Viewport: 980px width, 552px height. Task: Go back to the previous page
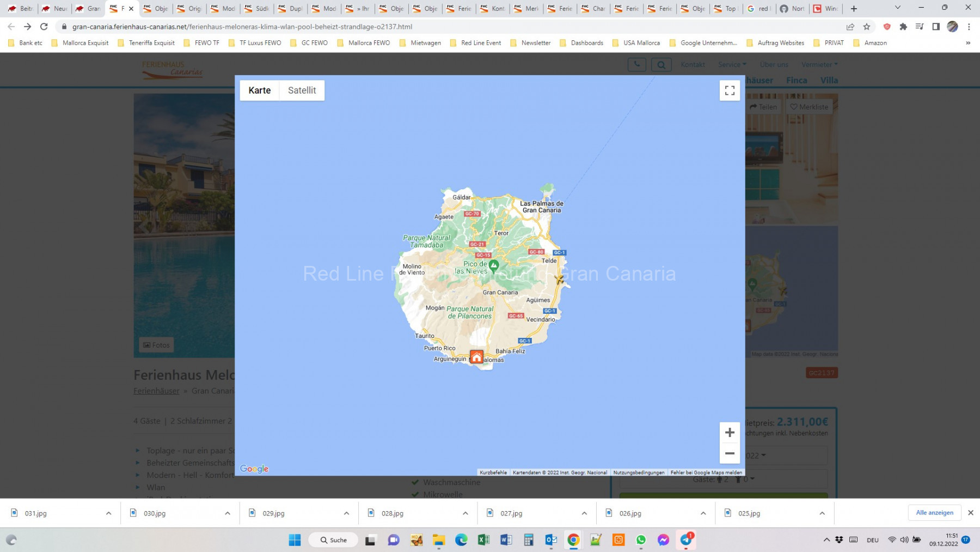[11, 26]
